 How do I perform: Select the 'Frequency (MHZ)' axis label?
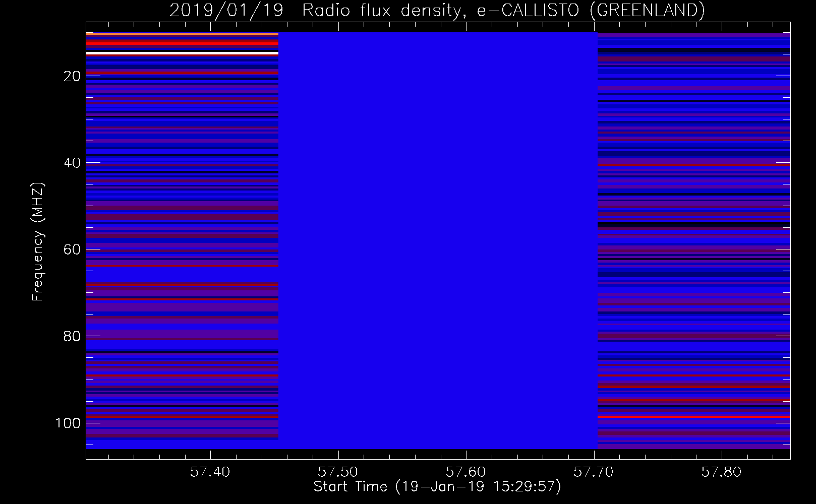(x=38, y=242)
